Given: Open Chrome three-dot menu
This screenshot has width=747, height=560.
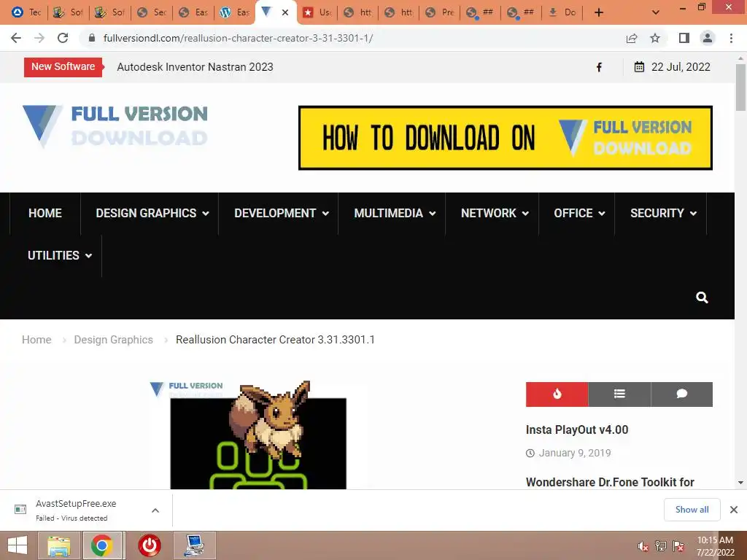Looking at the screenshot, I should 731,38.
